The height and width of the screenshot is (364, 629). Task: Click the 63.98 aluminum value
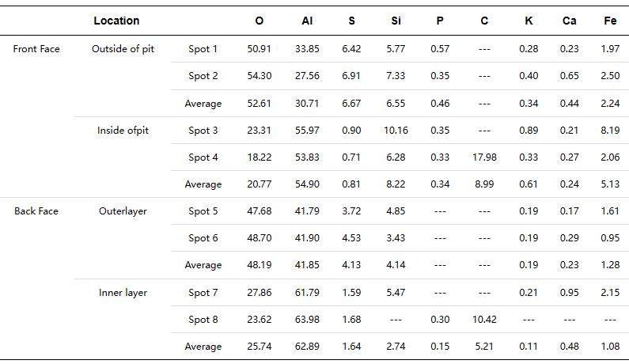[307, 320]
